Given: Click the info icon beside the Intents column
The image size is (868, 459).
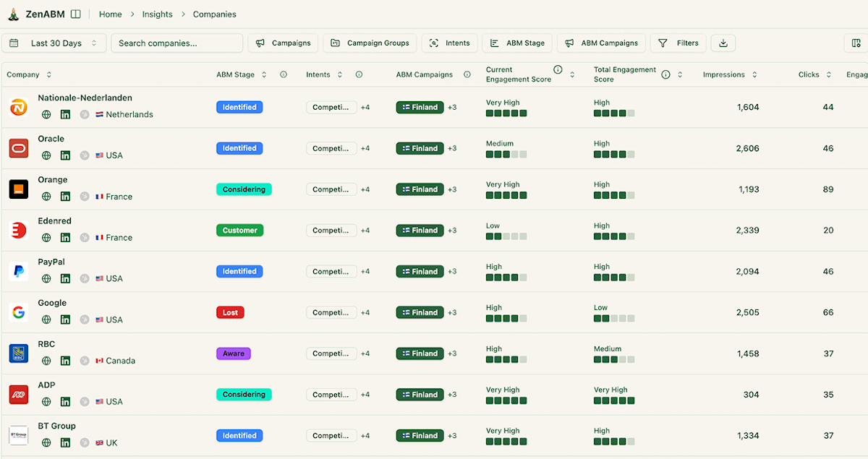Looking at the screenshot, I should click(x=359, y=74).
